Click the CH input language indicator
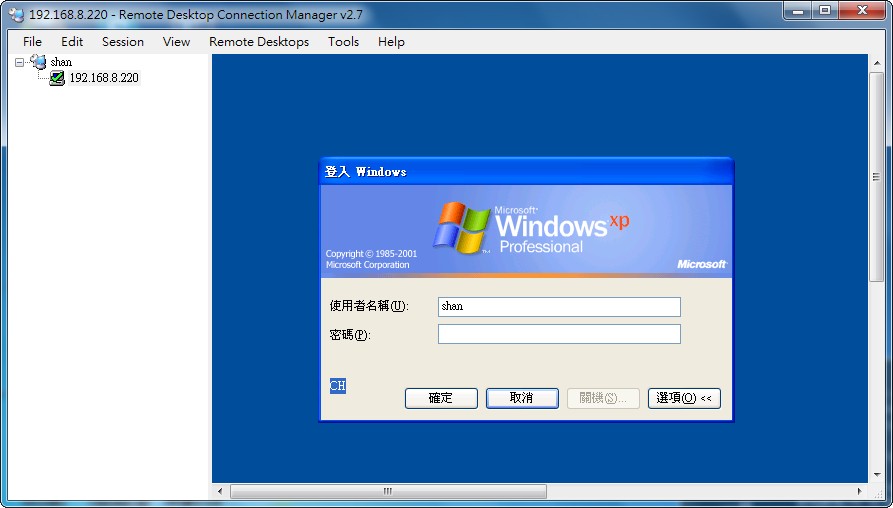This screenshot has height=508, width=893. [338, 386]
